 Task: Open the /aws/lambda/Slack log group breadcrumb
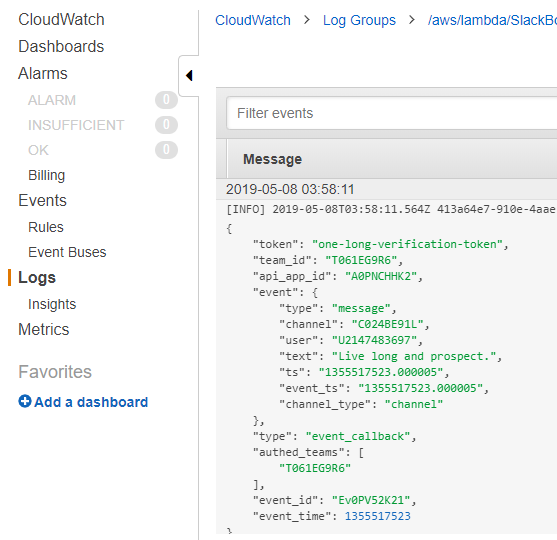[x=492, y=20]
